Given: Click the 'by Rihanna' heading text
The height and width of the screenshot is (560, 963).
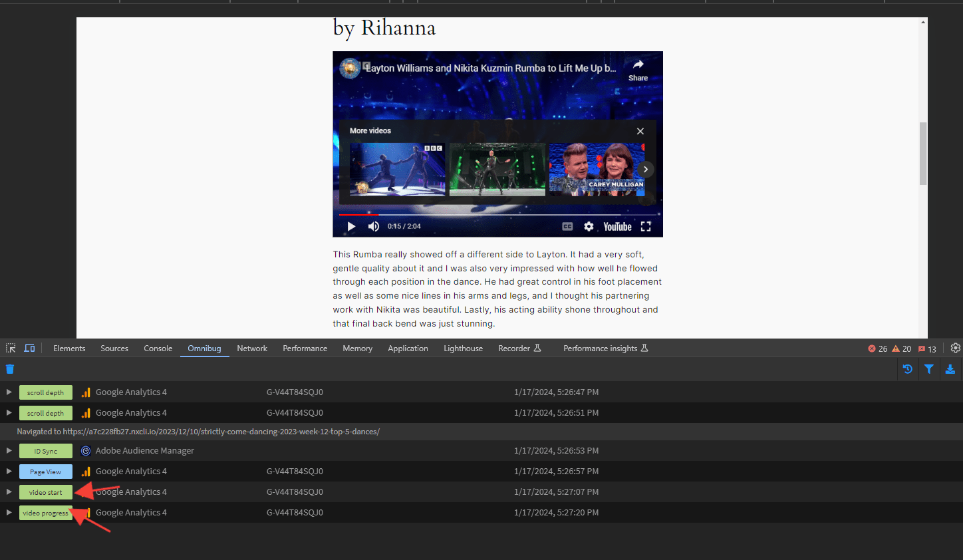Looking at the screenshot, I should click(384, 29).
